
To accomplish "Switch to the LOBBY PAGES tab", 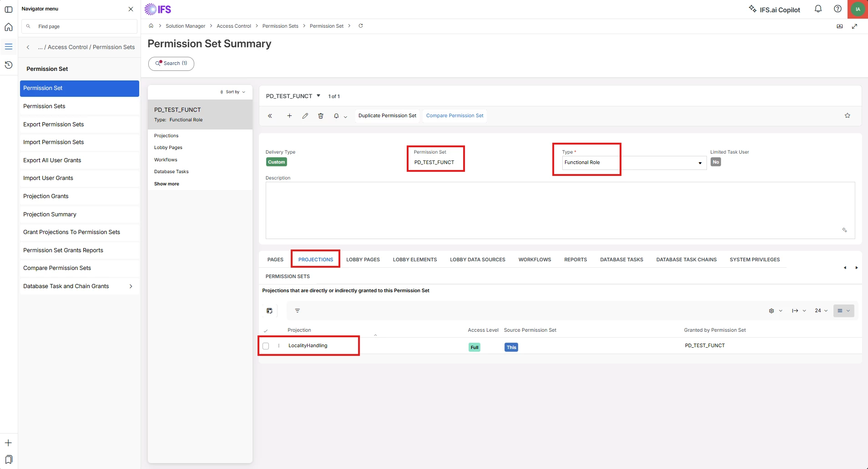I will (363, 260).
